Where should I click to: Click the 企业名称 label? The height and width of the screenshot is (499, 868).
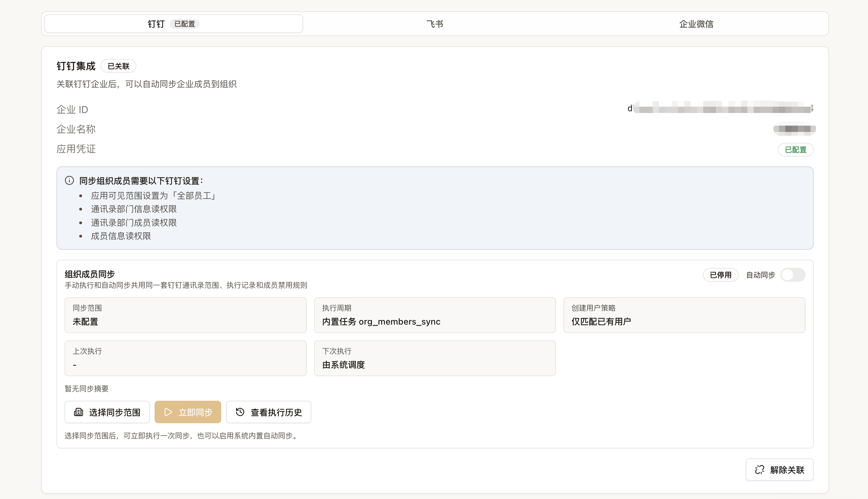coord(76,129)
